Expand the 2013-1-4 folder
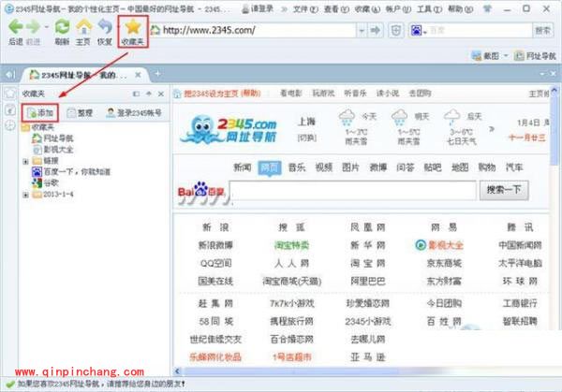The width and height of the screenshot is (562, 392). tap(25, 195)
